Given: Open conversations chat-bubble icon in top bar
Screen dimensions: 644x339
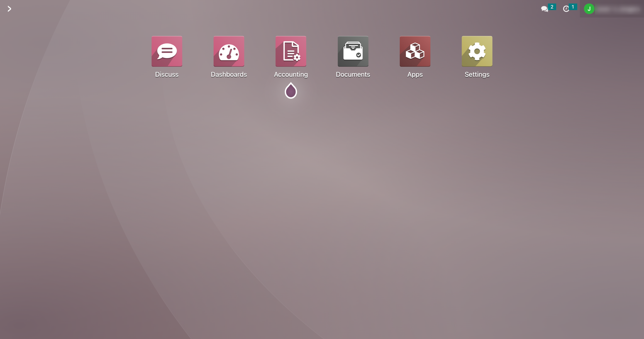Looking at the screenshot, I should pos(544,9).
